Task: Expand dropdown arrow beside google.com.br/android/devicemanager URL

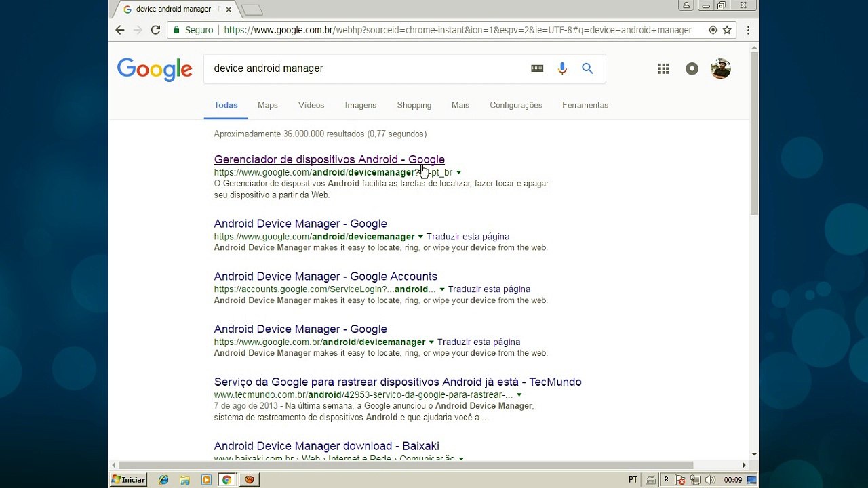Action: pyautogui.click(x=431, y=342)
